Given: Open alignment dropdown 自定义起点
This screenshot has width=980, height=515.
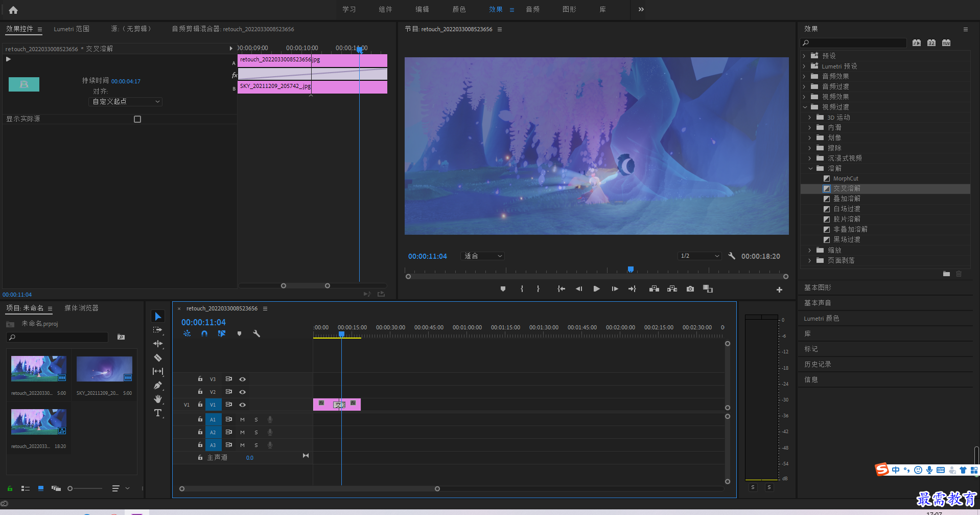Looking at the screenshot, I should click(x=126, y=102).
